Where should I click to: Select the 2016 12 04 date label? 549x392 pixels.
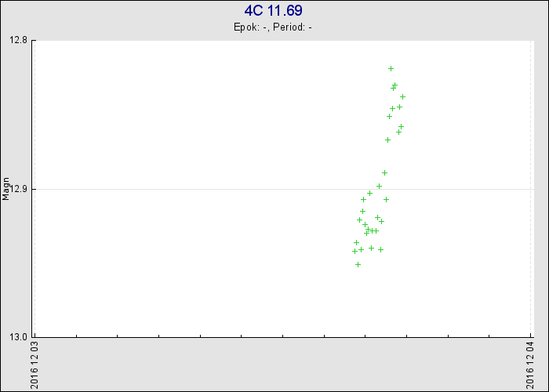coord(531,364)
